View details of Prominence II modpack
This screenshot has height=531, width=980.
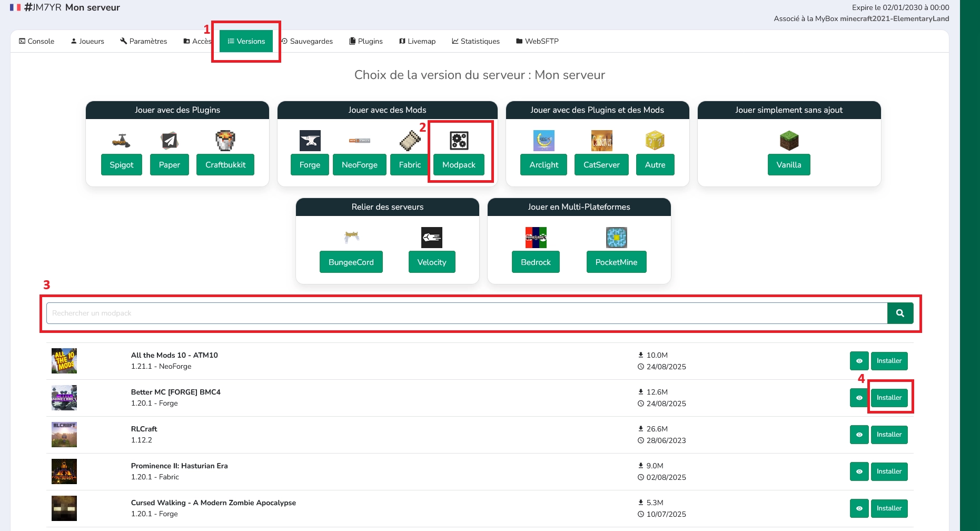pyautogui.click(x=859, y=471)
